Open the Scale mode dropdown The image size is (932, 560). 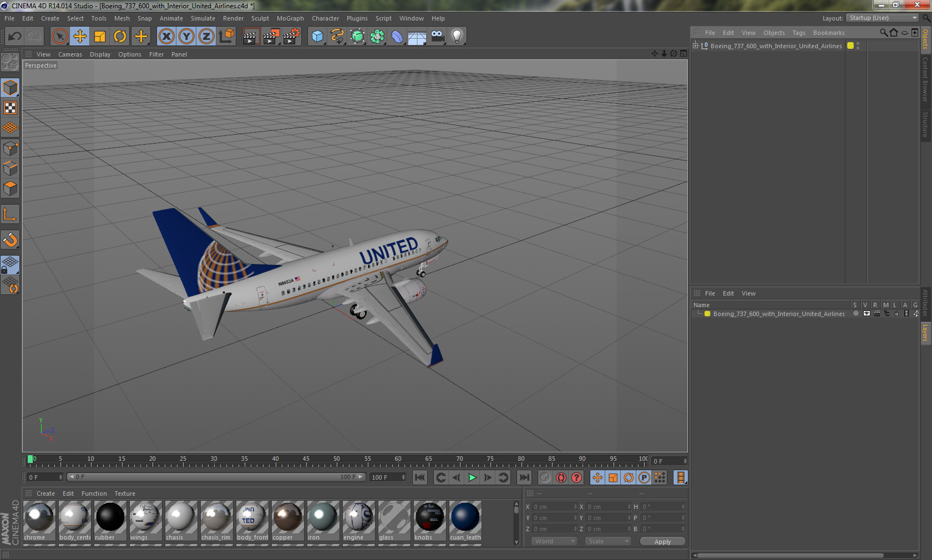607,541
